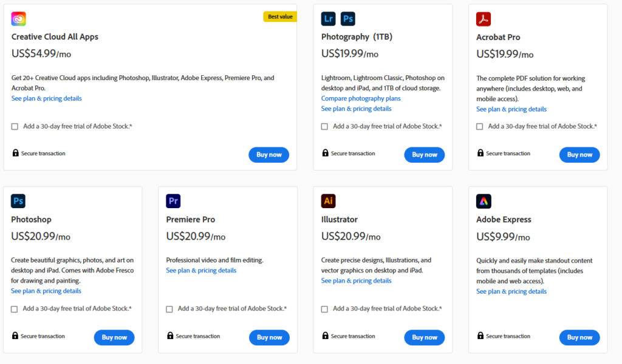Screen dimensions: 622x364
Task: Click the Photography (1TB) title
Action: pyautogui.click(x=357, y=37)
